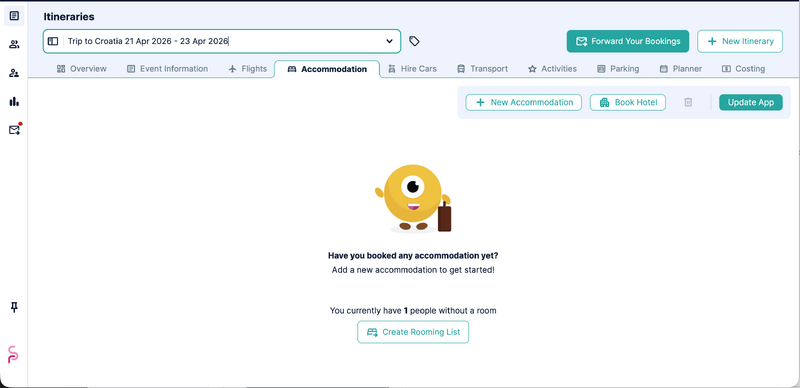Click 'Have you booked any accommodation yet?' text

pyautogui.click(x=413, y=256)
